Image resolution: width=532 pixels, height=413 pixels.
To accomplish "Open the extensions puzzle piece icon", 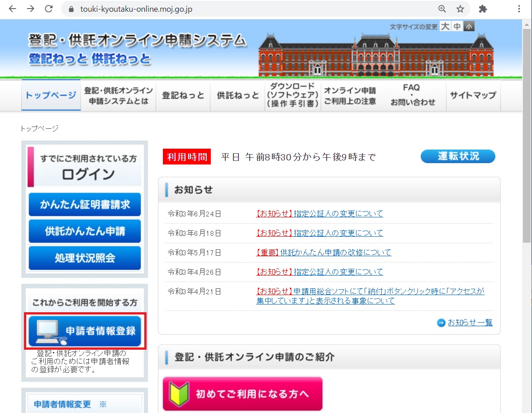I will click(483, 9).
